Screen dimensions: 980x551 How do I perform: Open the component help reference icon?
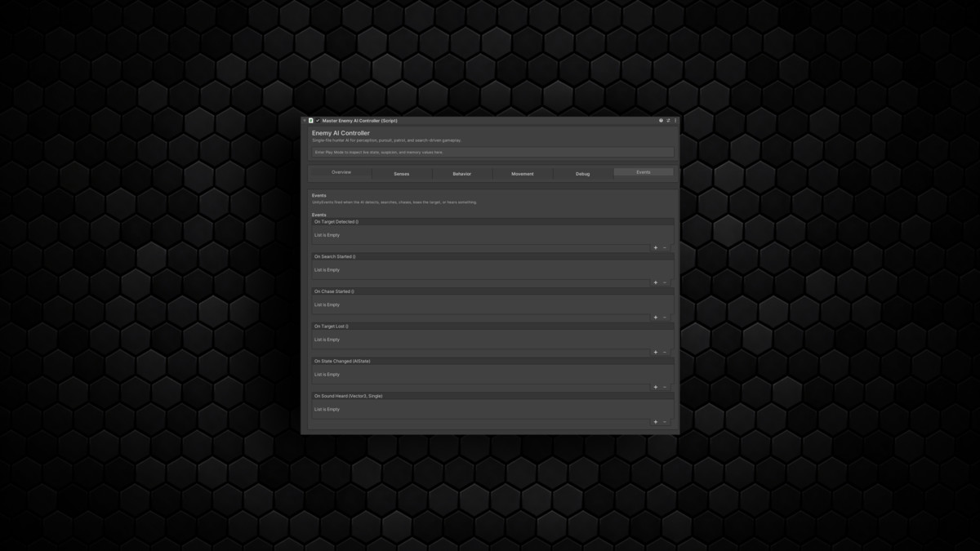(x=661, y=121)
